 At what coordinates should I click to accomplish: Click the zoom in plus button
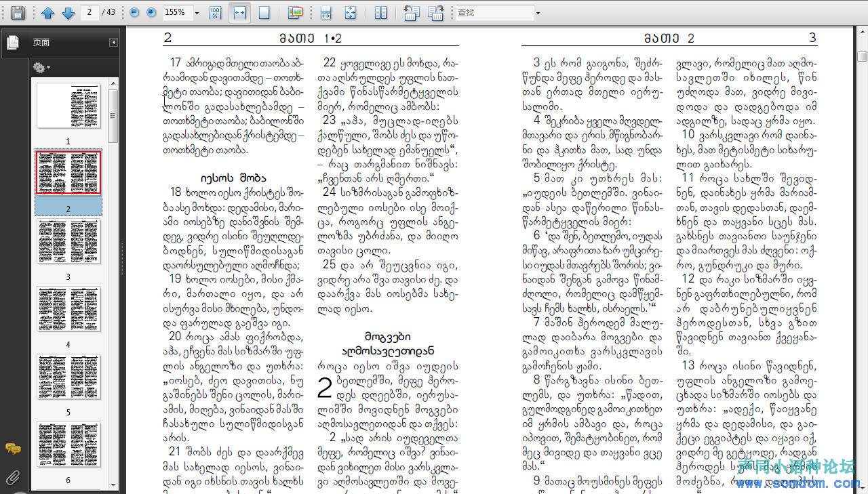point(151,12)
